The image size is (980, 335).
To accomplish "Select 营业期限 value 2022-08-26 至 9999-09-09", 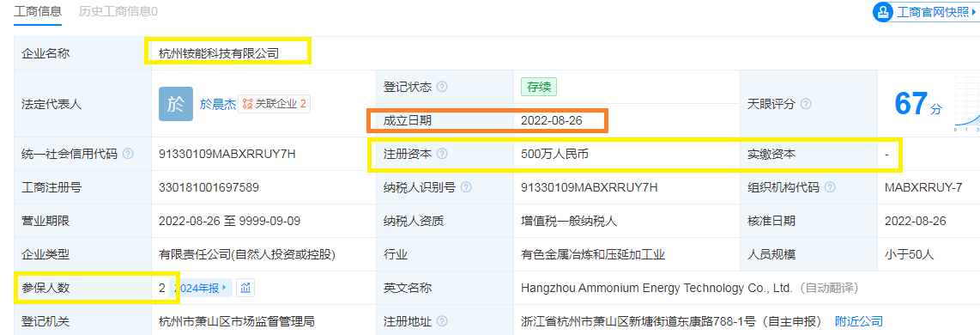I will (229, 221).
